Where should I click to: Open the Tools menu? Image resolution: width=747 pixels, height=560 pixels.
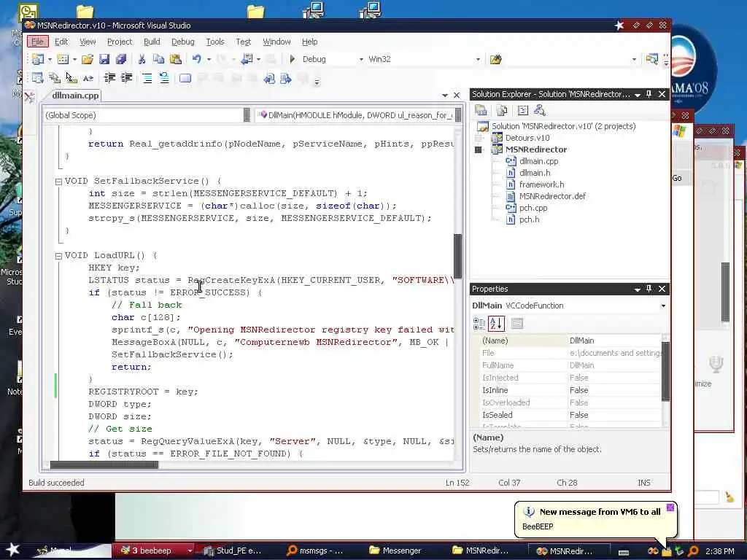point(215,42)
